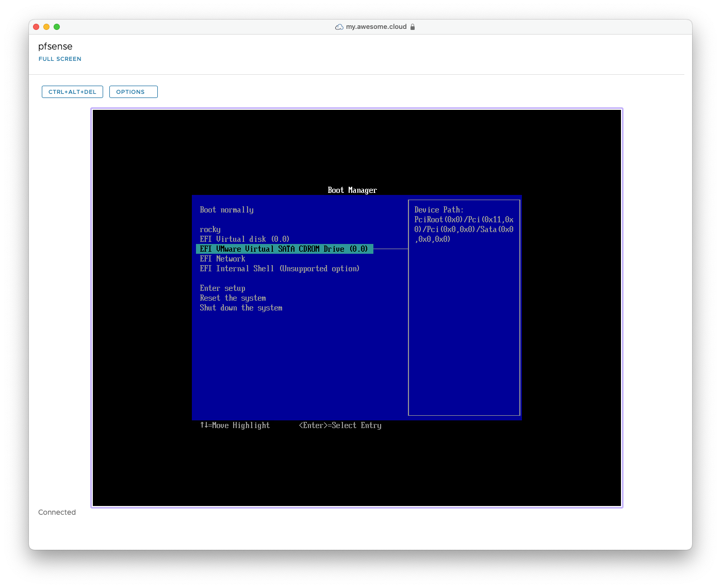
Task: Switch console to FULL SCREEN
Action: 60,59
